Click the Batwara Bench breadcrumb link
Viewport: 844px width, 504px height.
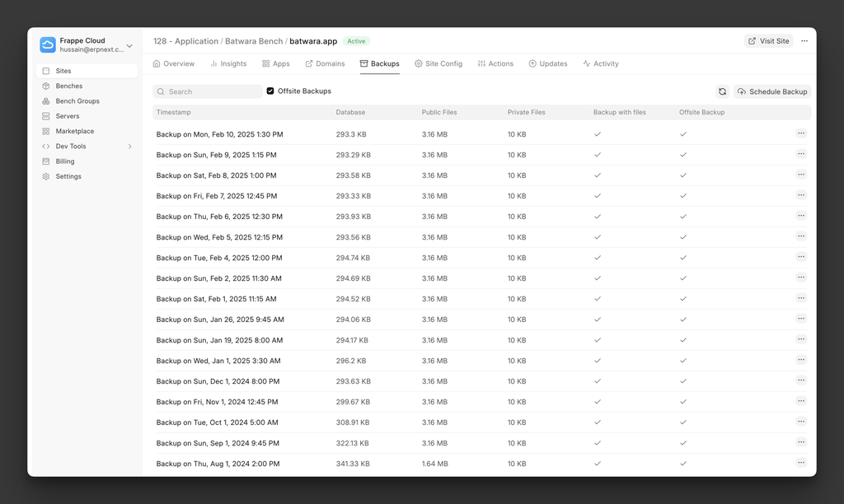(253, 41)
